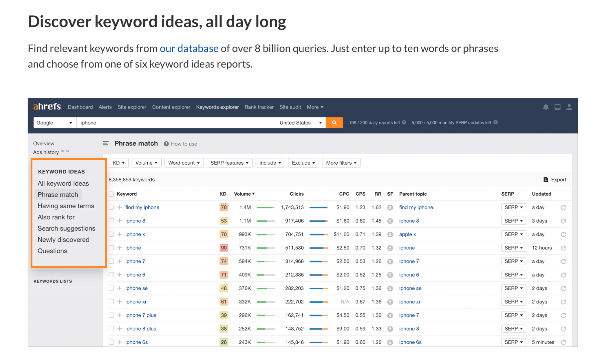Open Having same terms report
Screen dimensions: 593x364
(66, 206)
